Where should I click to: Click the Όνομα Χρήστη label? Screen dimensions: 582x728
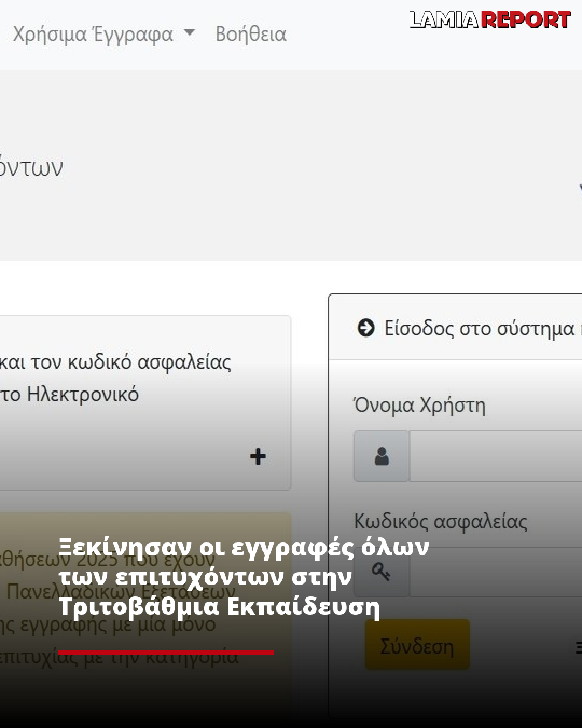pyautogui.click(x=419, y=405)
